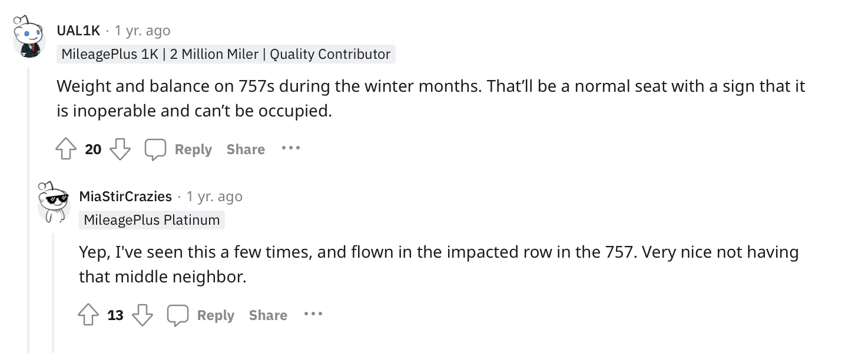Click the MileagePlus Platinum flair
Image resolution: width=868 pixels, height=353 pixels.
coord(152,220)
